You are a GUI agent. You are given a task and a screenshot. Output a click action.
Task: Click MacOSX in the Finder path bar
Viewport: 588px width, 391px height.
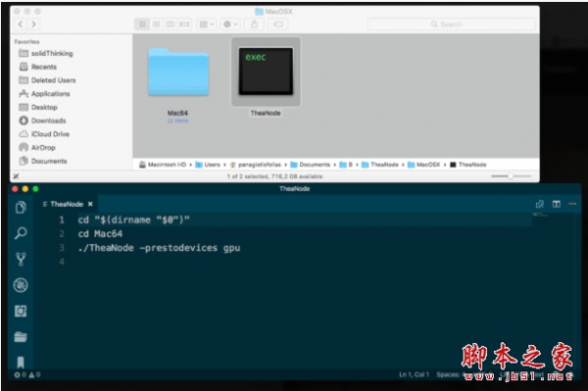(423, 165)
